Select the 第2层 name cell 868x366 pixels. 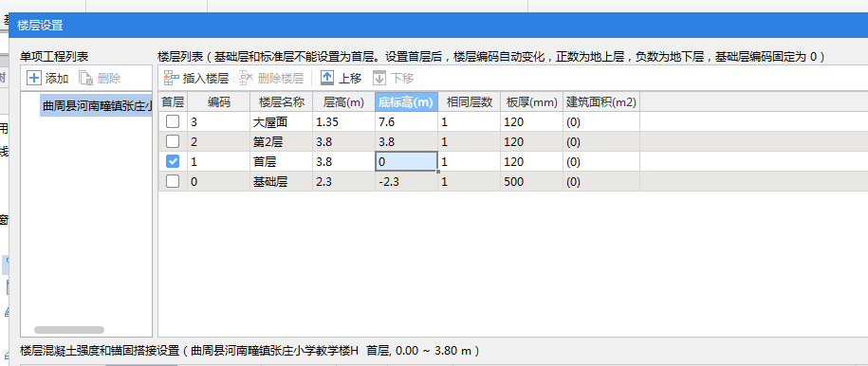tap(281, 141)
